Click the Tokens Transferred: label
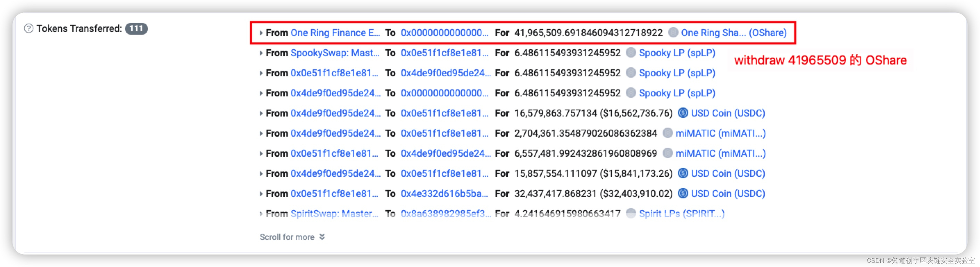This screenshot has height=267, width=980. [79, 28]
